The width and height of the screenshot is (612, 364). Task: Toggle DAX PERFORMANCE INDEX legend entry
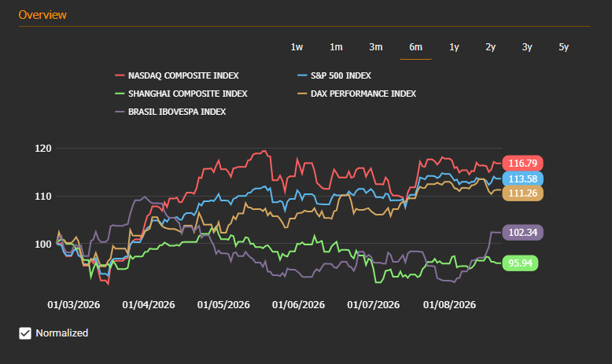[x=357, y=94]
